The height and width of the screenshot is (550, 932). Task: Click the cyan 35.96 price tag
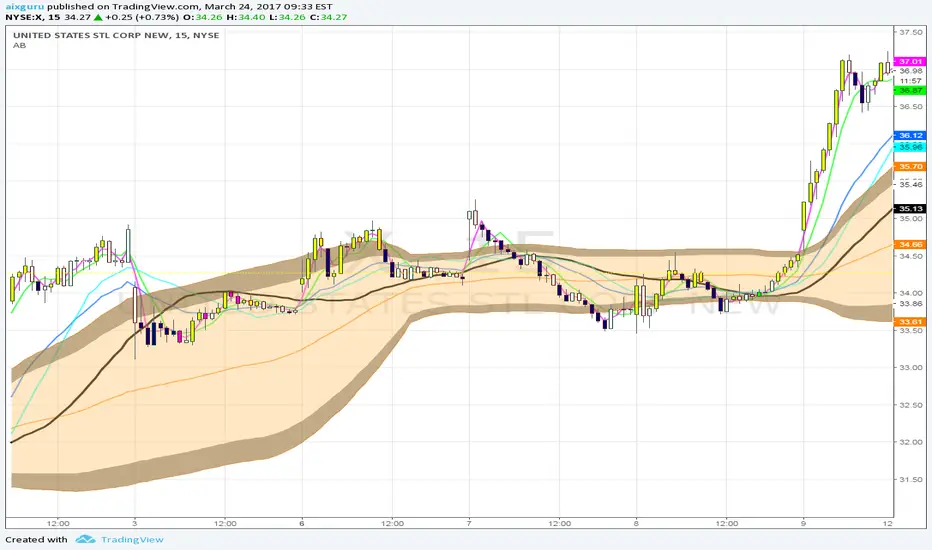[910, 146]
